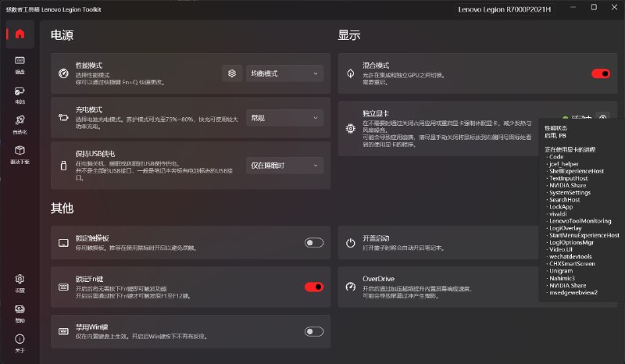The height and width of the screenshot is (364, 625).
Task: Open 设置 settings from the sidebar
Action: pos(20,282)
